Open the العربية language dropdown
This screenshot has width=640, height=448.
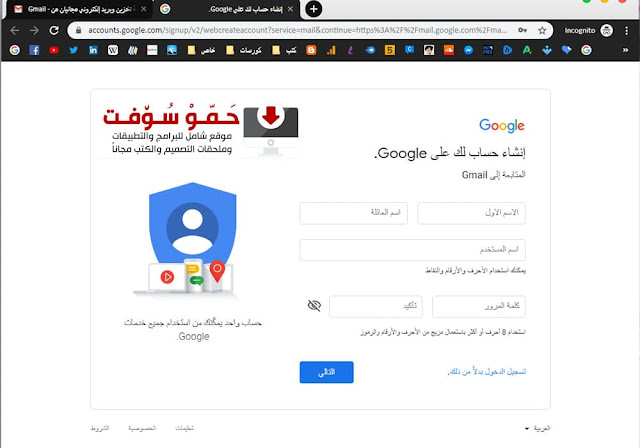[x=537, y=428]
